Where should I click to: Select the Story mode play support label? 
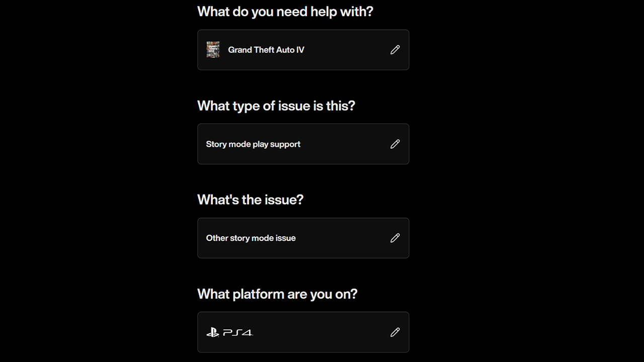253,144
